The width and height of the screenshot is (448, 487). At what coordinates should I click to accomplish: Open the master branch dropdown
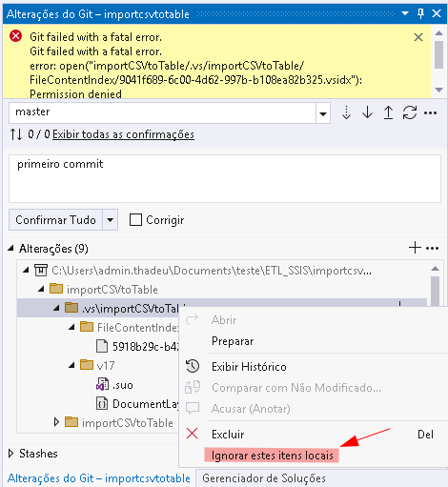tap(323, 113)
